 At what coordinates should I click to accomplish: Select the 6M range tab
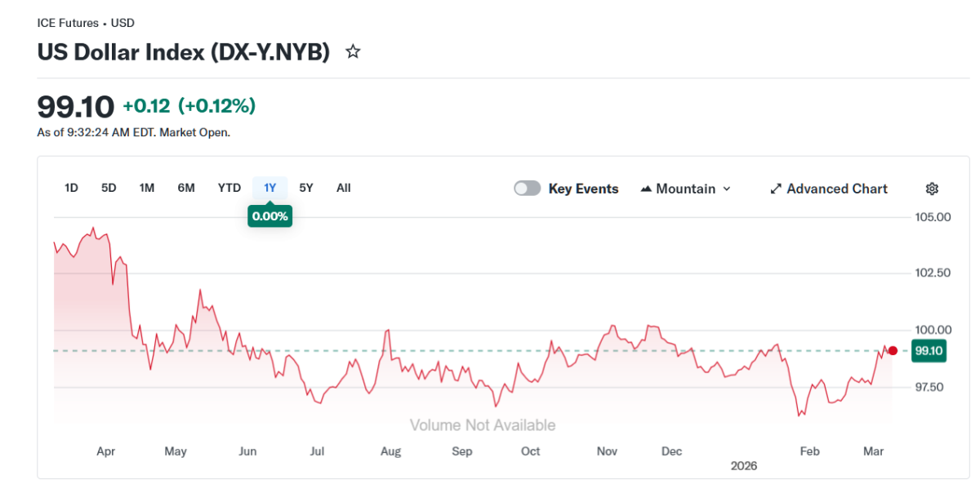[186, 188]
